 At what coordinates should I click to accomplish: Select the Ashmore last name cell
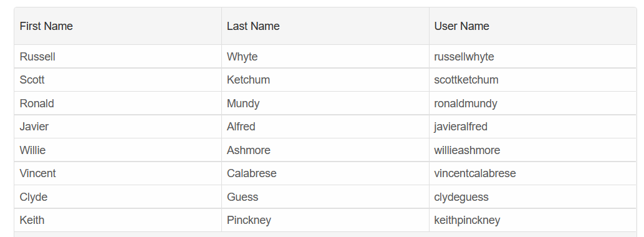coord(325,150)
